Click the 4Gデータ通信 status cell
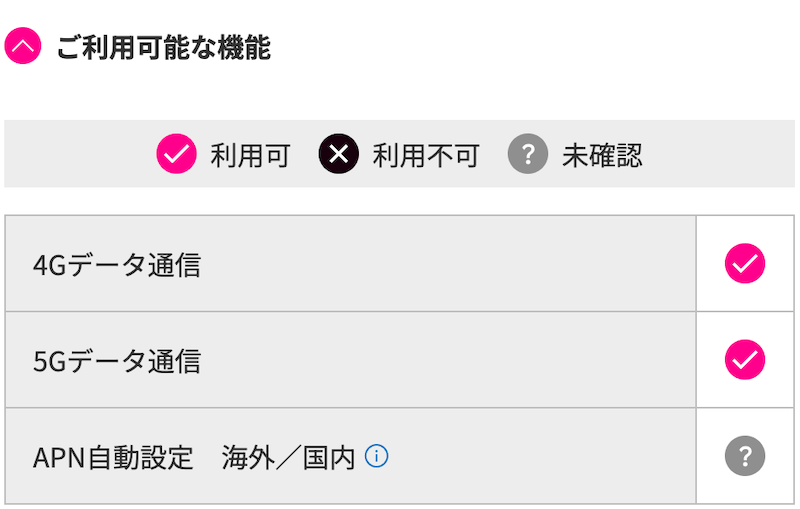The height and width of the screenshot is (509, 800). point(745,263)
